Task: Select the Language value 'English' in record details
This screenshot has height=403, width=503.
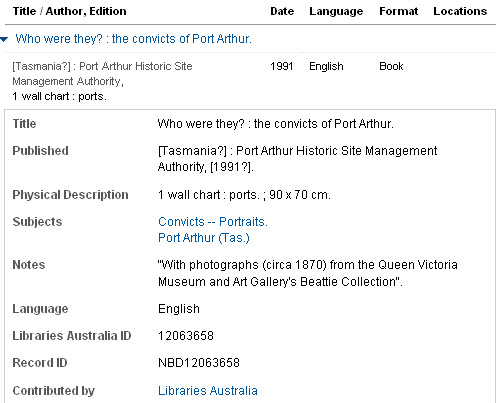Action: point(179,309)
